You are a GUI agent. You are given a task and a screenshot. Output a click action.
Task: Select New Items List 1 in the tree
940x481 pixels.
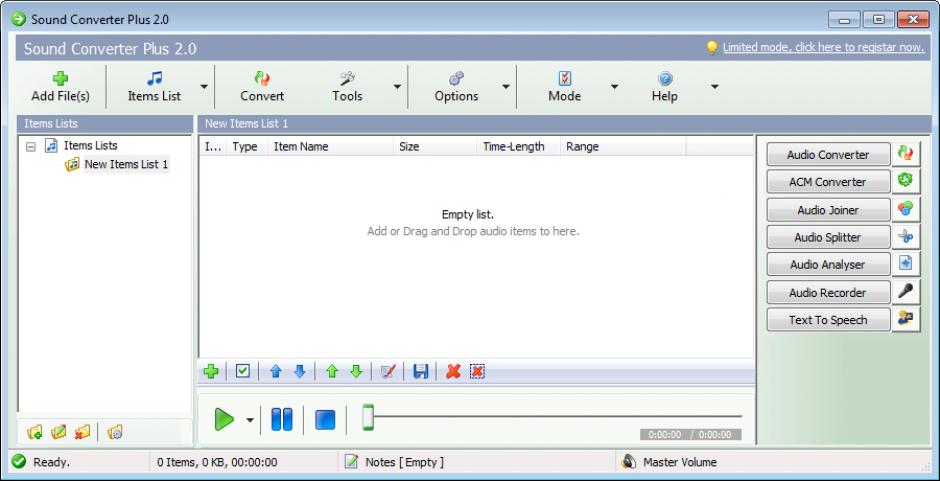(x=126, y=164)
